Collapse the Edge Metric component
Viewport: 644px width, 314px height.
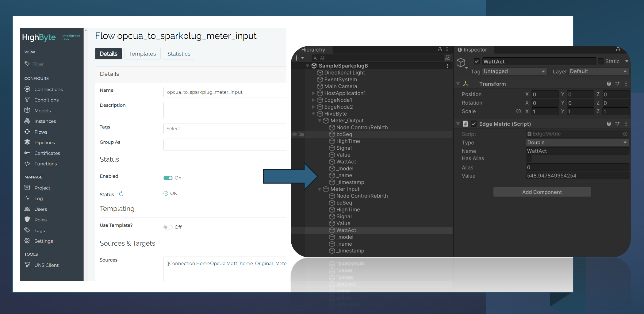tap(458, 124)
